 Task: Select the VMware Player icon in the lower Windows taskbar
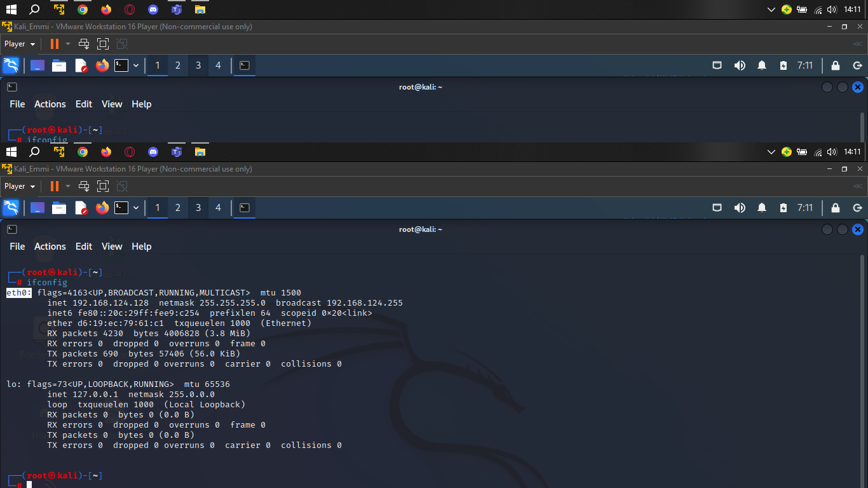coord(59,152)
